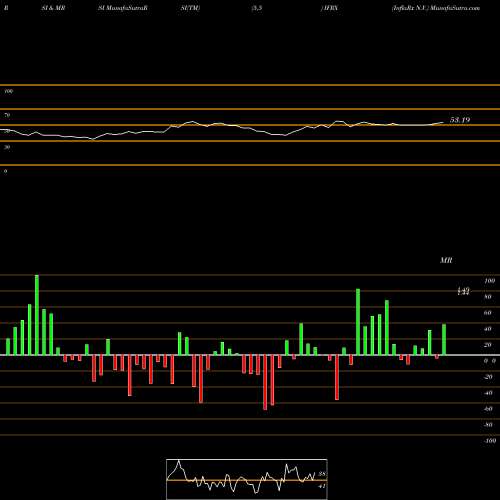Click the RSI value label "53.19"
The image size is (500, 500).
tap(460, 120)
